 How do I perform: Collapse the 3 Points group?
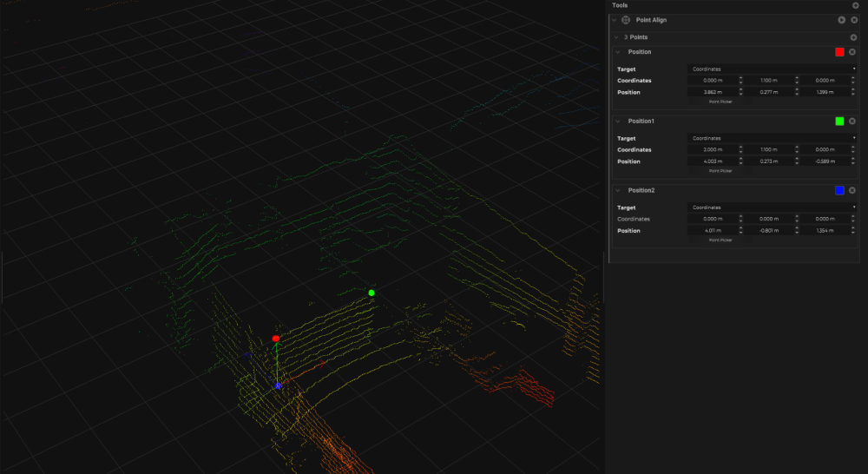(615, 37)
